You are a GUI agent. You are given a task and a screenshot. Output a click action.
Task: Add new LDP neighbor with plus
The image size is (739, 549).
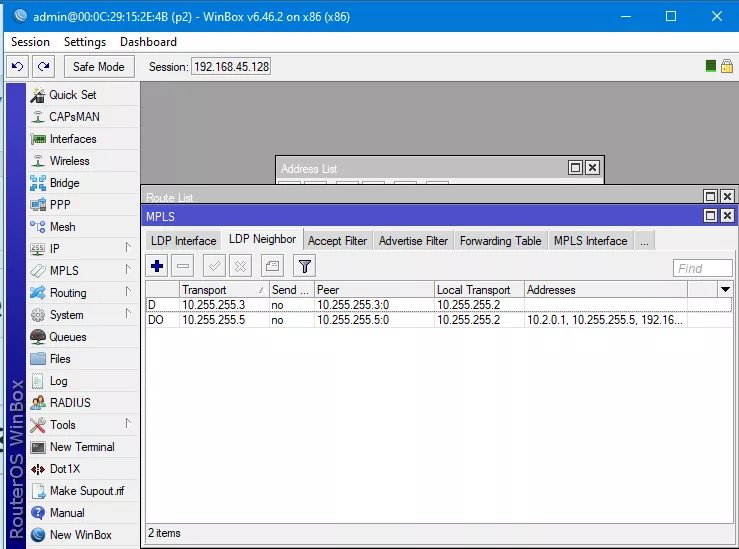157,266
